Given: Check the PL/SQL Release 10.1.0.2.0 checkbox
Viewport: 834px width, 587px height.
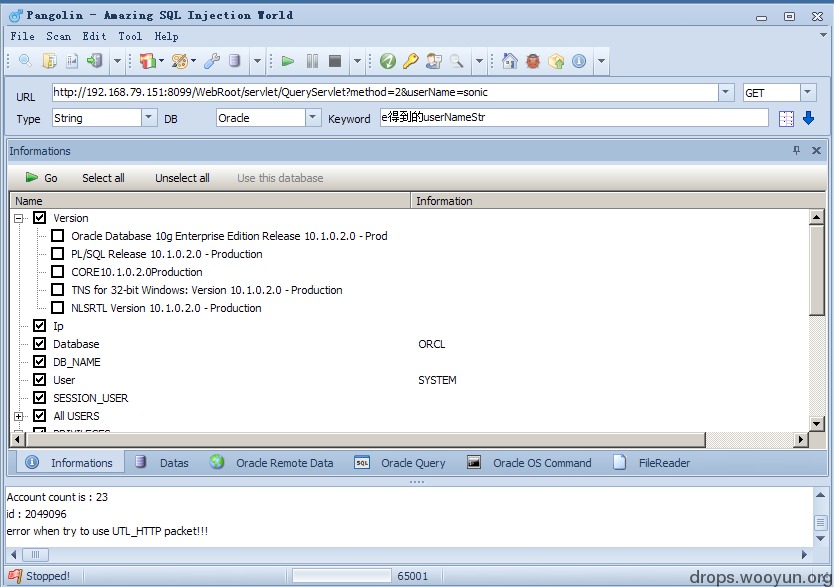Looking at the screenshot, I should point(57,254).
